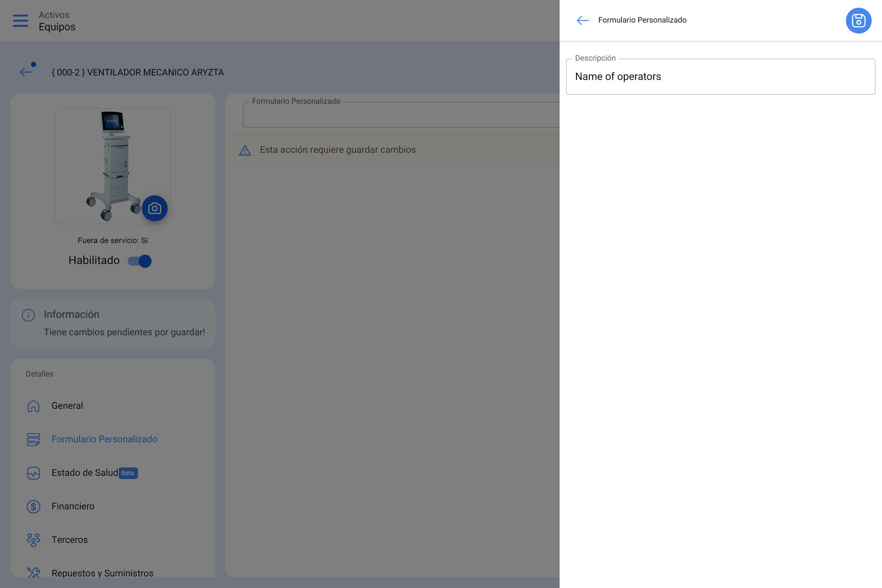Click the Estado de Salud heartbeat icon

pos(34,473)
